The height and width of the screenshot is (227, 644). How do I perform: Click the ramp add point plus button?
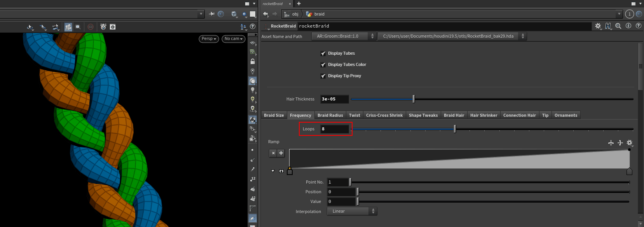(x=281, y=153)
